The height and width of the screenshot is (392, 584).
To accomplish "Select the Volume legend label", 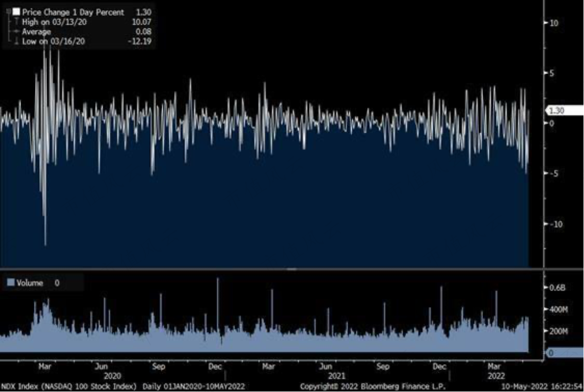I will coord(30,283).
